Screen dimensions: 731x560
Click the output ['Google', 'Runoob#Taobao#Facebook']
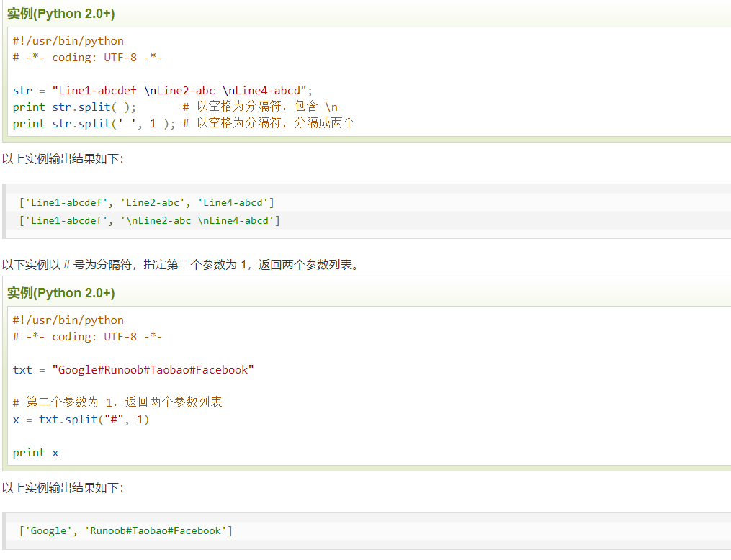coord(126,530)
